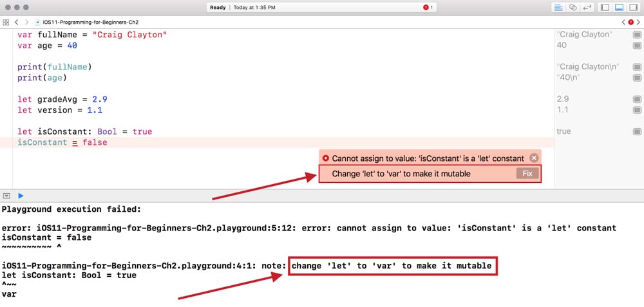644x307 pixels.
Task: Quick Look the 1.1 version result
Action: [x=637, y=110]
